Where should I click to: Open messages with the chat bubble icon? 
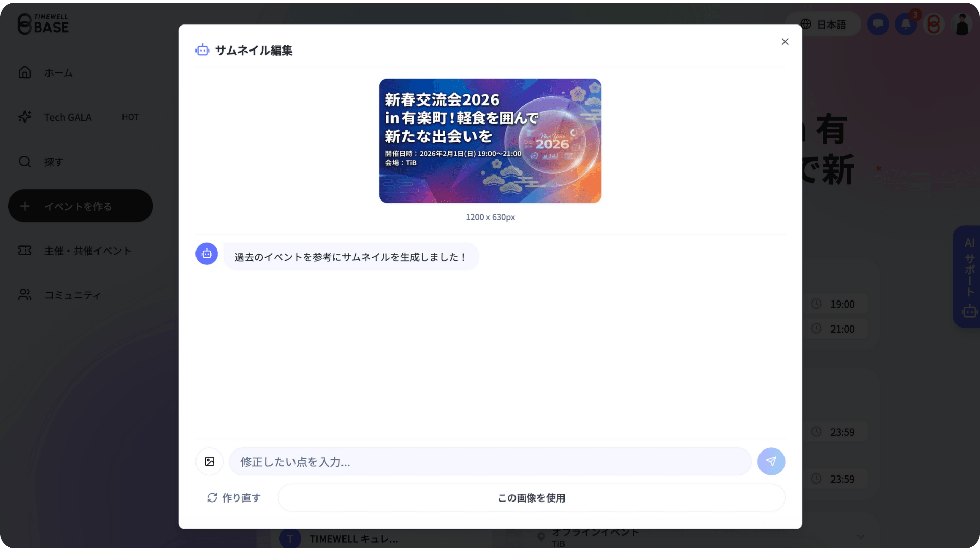(x=878, y=23)
